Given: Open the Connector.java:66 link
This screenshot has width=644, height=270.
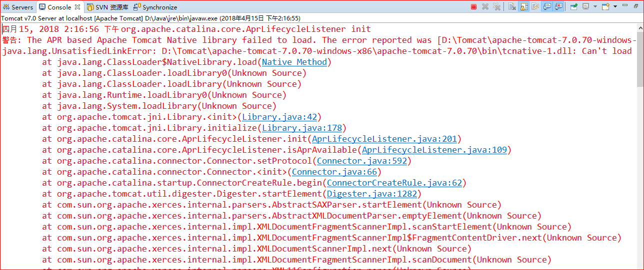Looking at the screenshot, I should tap(334, 172).
